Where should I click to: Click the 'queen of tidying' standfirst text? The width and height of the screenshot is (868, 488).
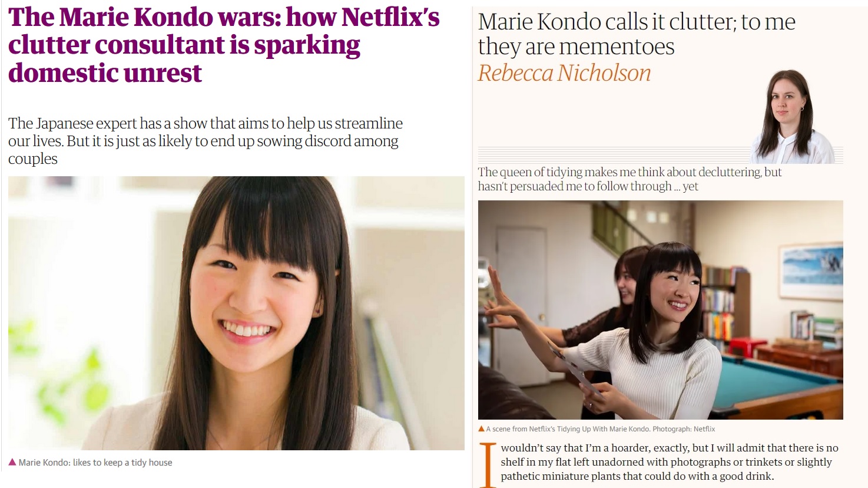pos(630,179)
